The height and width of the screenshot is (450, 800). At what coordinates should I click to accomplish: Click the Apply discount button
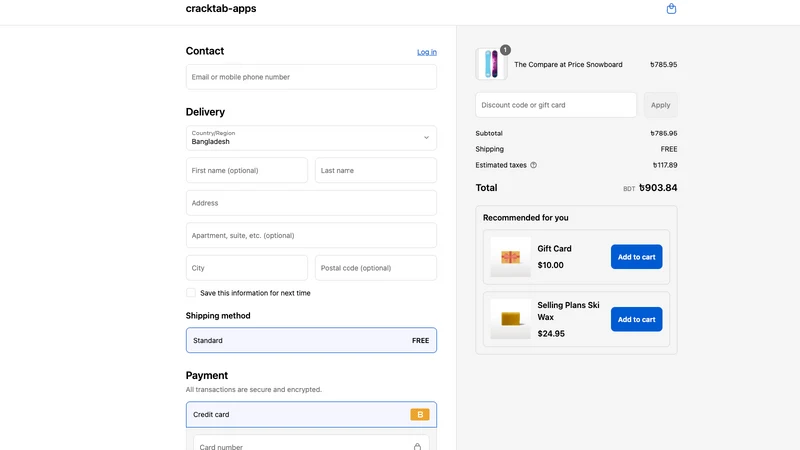(x=660, y=105)
